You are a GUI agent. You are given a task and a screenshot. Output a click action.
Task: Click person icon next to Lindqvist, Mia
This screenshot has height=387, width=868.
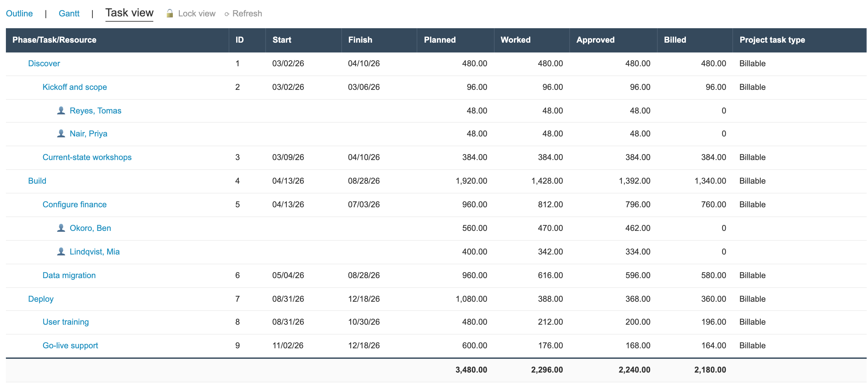[x=61, y=251]
